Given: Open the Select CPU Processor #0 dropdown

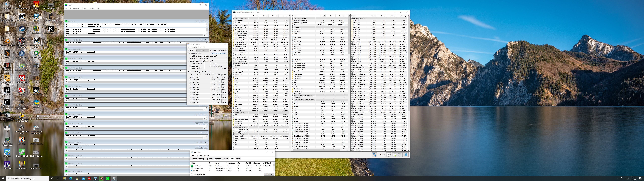Looking at the screenshot, I should point(202,51).
